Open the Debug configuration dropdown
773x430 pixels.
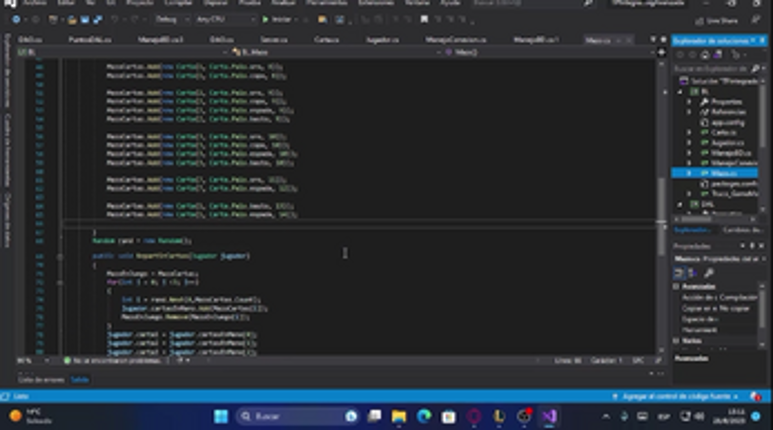coord(172,20)
